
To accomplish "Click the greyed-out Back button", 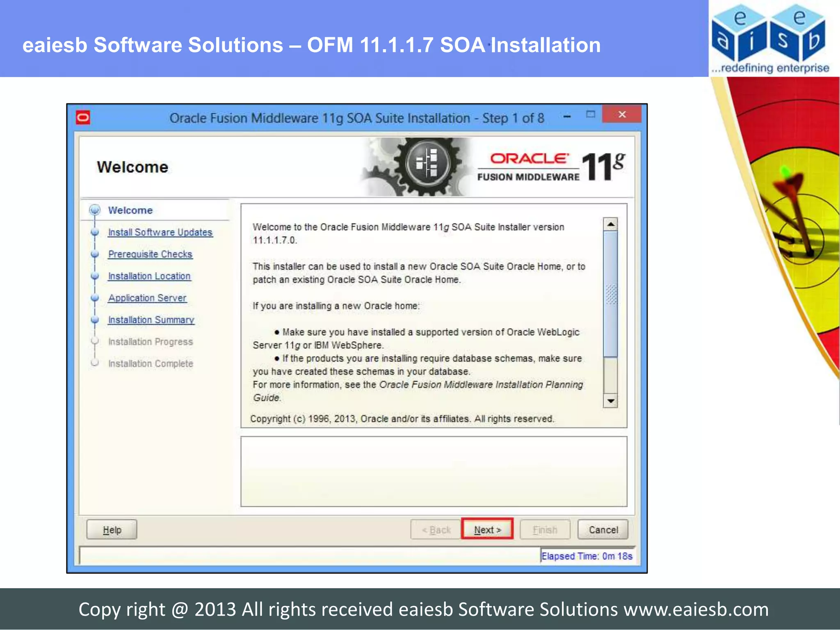I will 436,530.
